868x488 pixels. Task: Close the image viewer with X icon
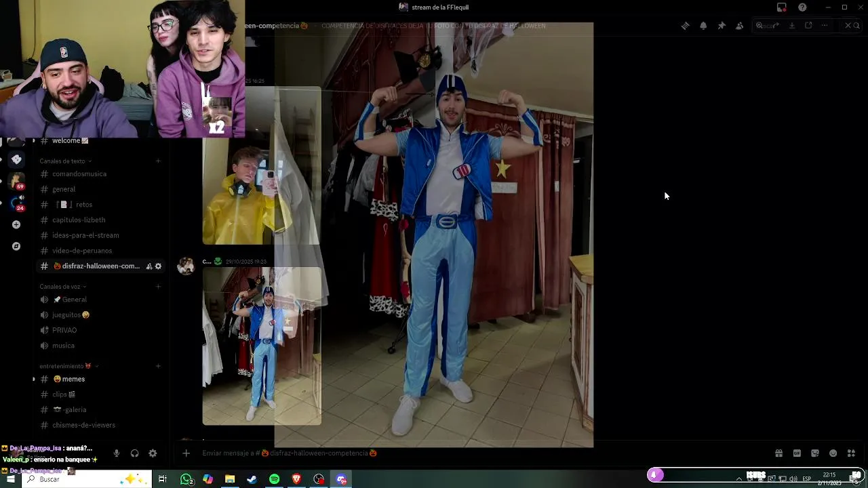point(848,26)
